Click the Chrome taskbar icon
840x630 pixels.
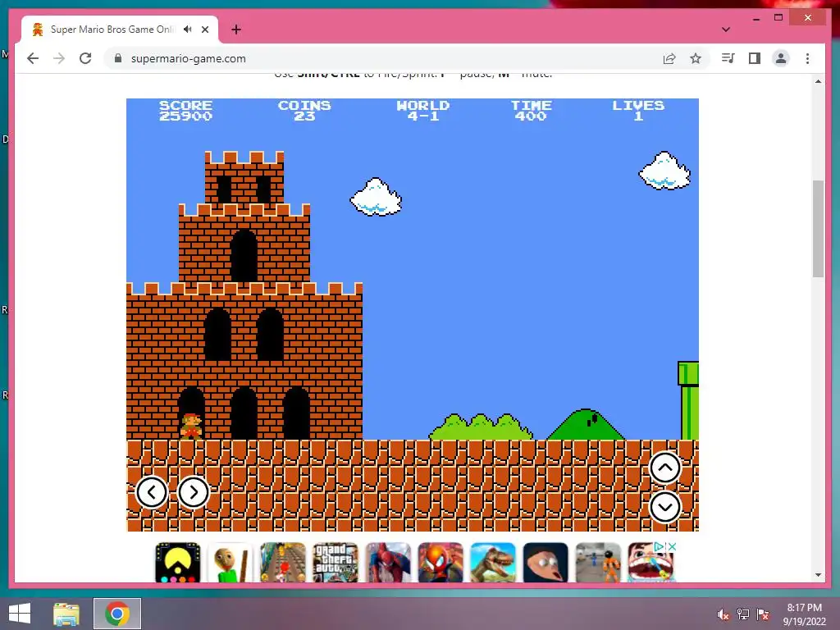(x=117, y=614)
